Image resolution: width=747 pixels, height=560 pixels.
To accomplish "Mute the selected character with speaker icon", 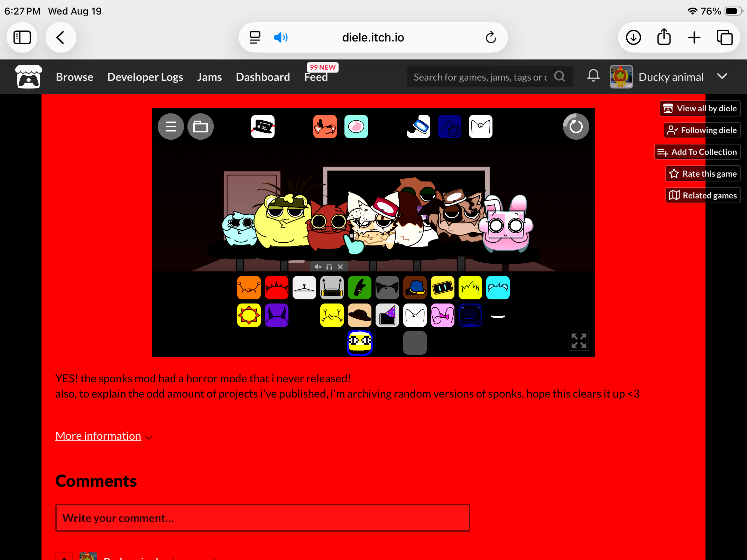I will click(x=318, y=267).
